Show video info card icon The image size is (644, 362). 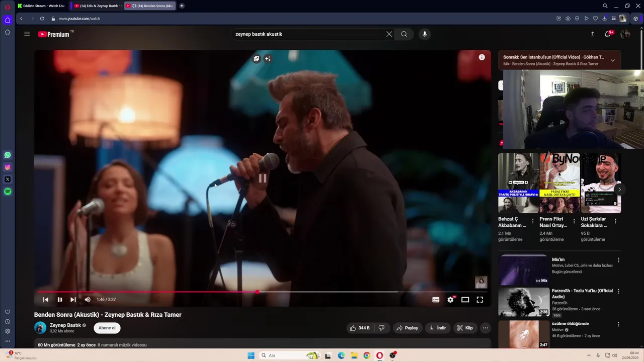click(x=481, y=57)
